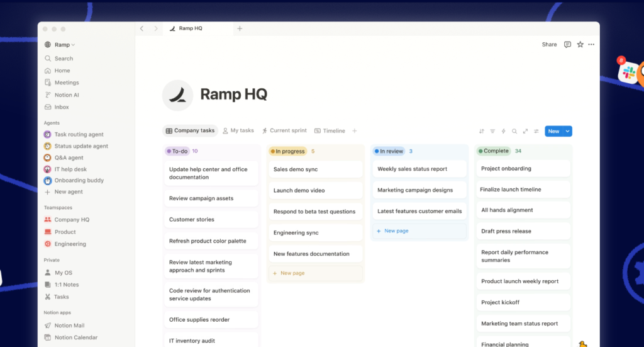Open the Ramp workspace switcher dropdown
The height and width of the screenshot is (347, 644).
point(60,45)
